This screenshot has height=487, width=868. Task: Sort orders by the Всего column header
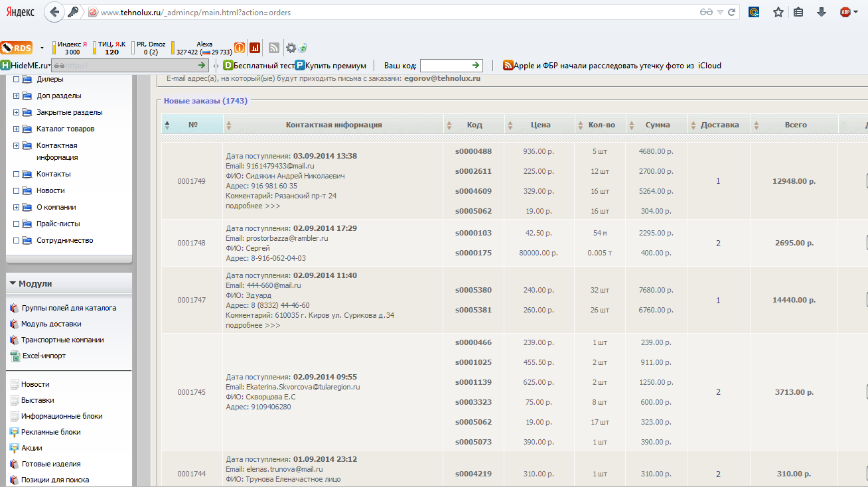pyautogui.click(x=796, y=125)
